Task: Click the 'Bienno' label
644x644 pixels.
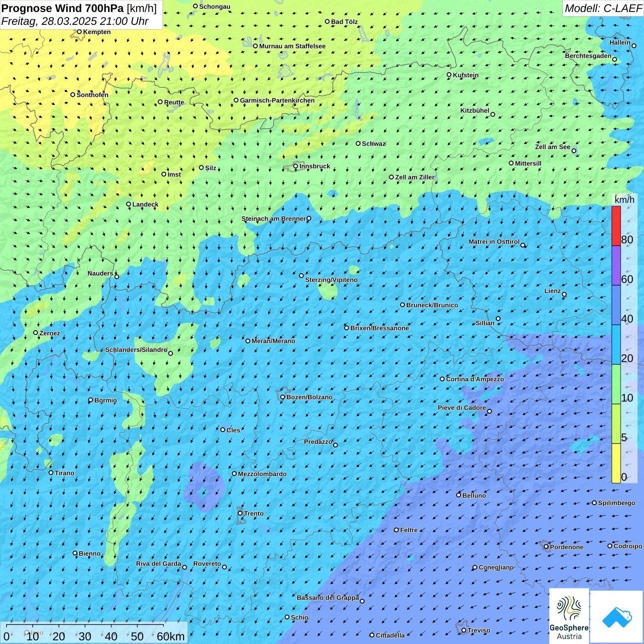Action: pyautogui.click(x=90, y=553)
